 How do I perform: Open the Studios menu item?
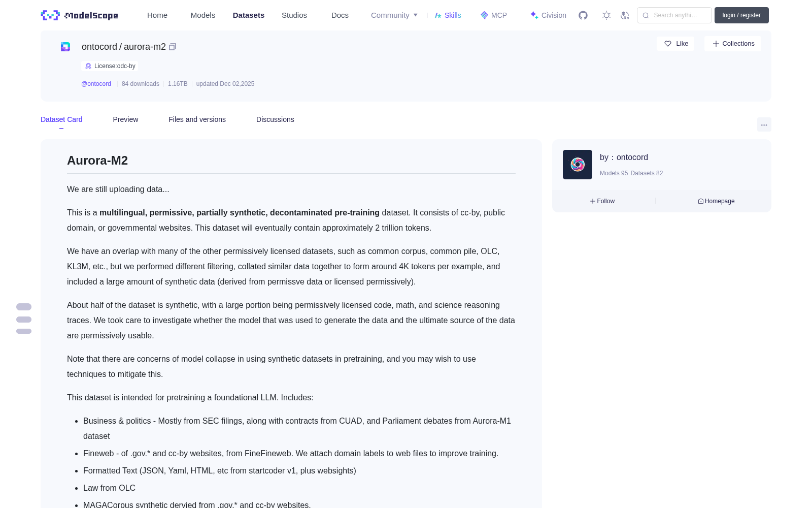[x=294, y=15]
